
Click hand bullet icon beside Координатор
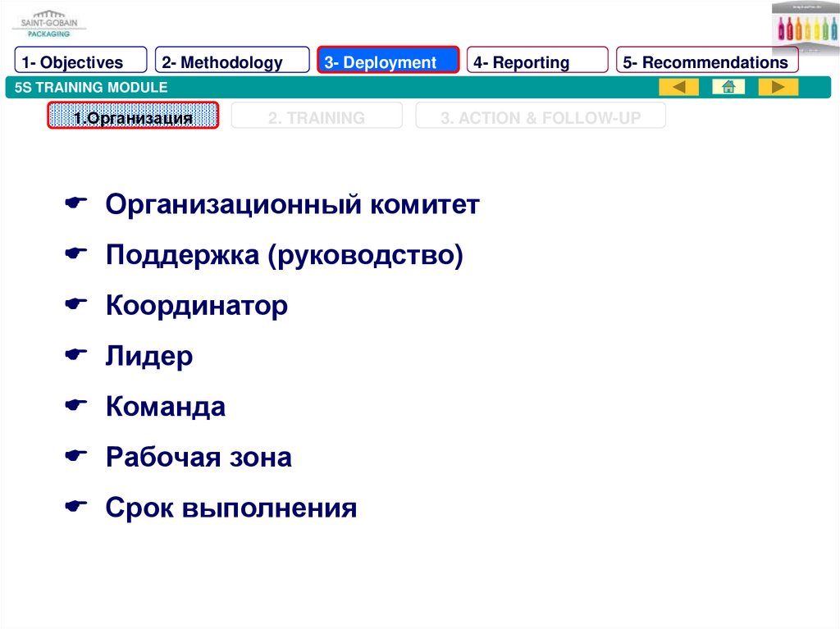(76, 305)
